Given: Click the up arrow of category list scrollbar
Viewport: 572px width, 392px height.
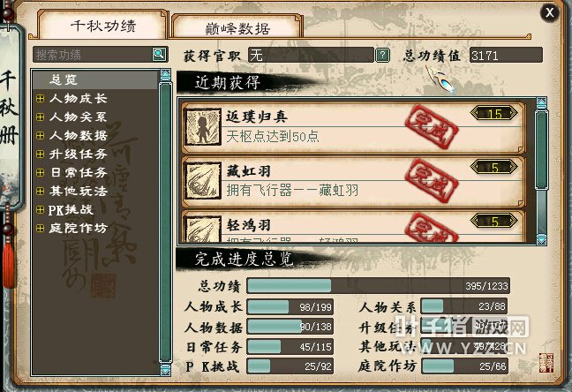Looking at the screenshot, I should tap(165, 75).
